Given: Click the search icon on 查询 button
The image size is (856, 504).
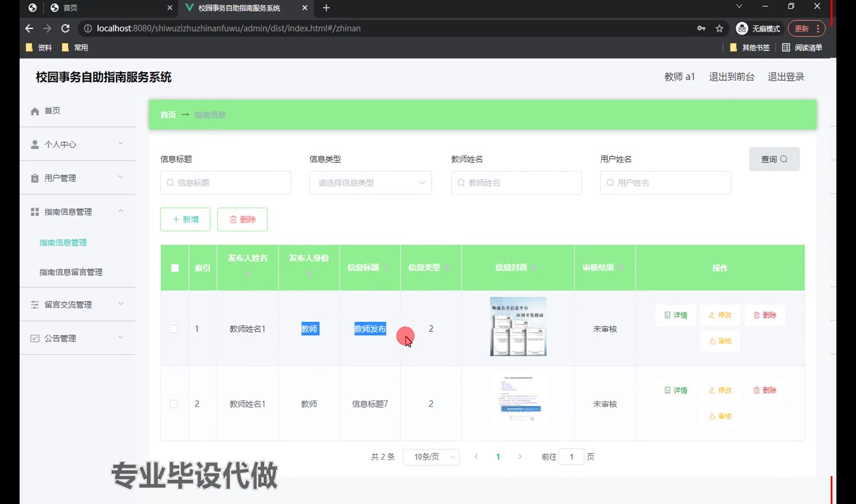Looking at the screenshot, I should [x=784, y=159].
